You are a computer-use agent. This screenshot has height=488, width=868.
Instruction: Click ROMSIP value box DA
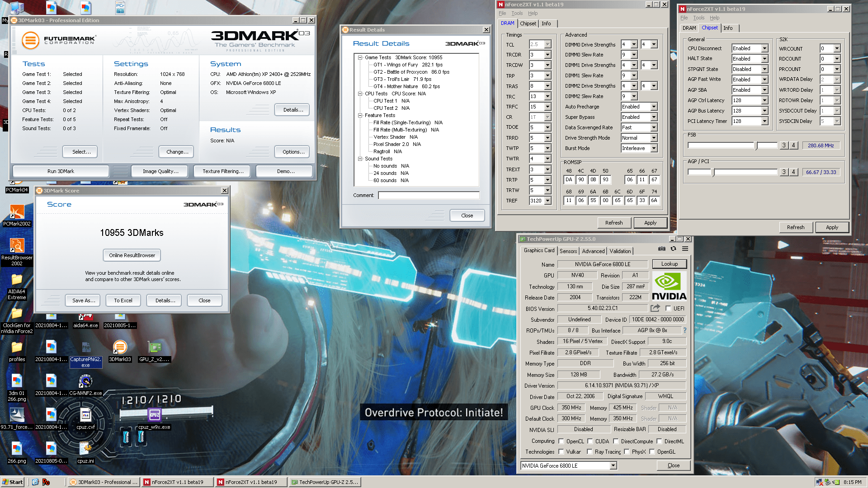click(569, 179)
